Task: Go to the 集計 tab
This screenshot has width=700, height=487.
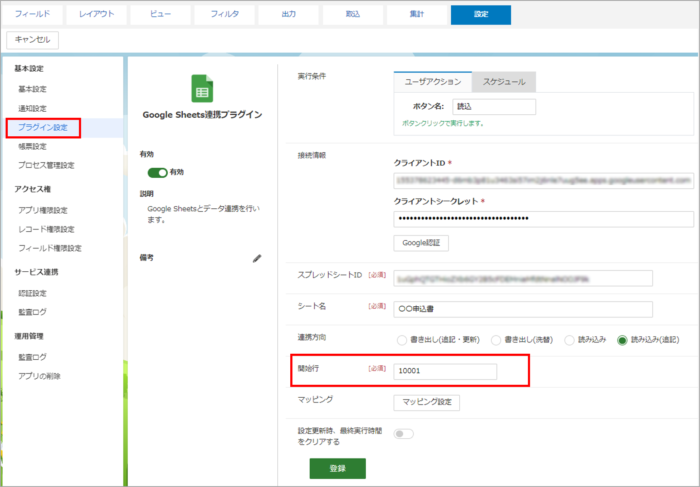Action: pyautogui.click(x=417, y=14)
